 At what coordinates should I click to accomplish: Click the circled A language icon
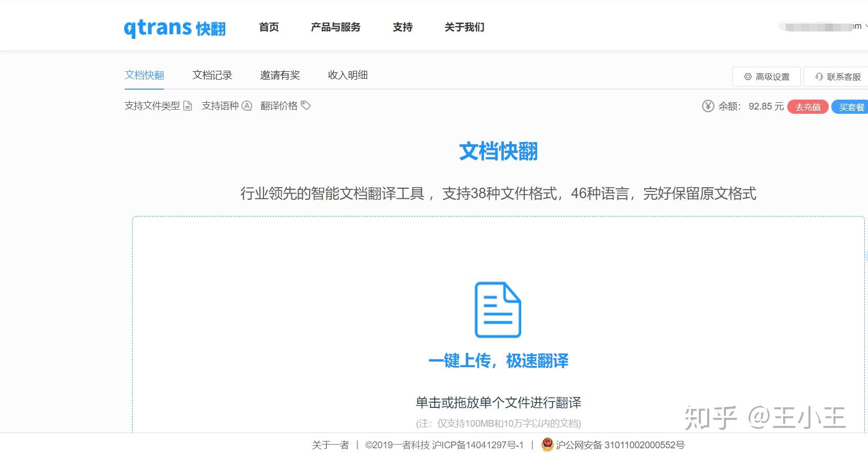click(x=247, y=106)
